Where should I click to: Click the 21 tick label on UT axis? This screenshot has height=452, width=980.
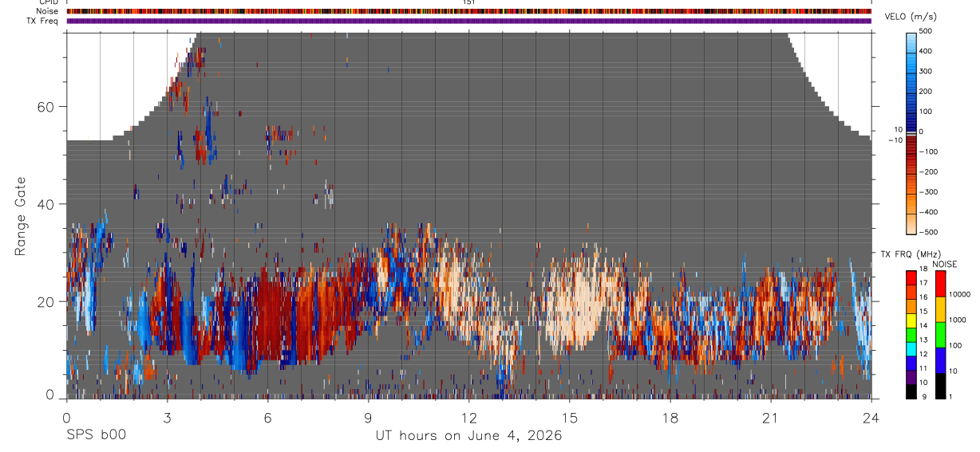pyautogui.click(x=771, y=418)
